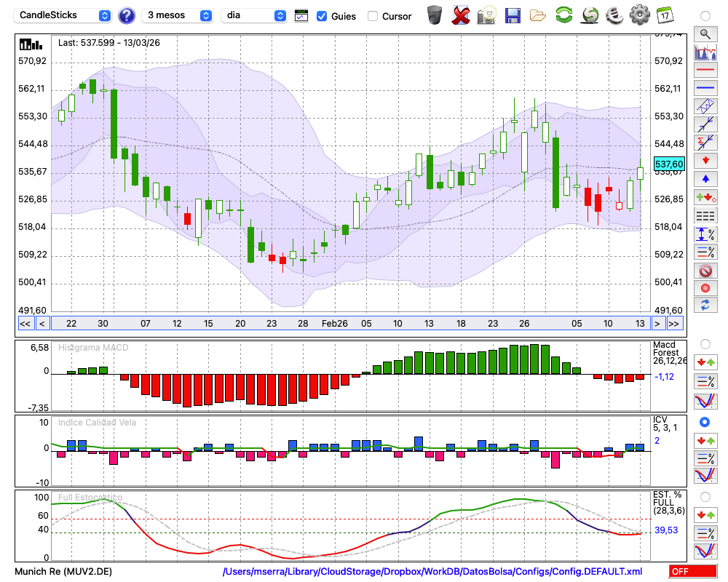Click the red OFF toggle button

692,572
